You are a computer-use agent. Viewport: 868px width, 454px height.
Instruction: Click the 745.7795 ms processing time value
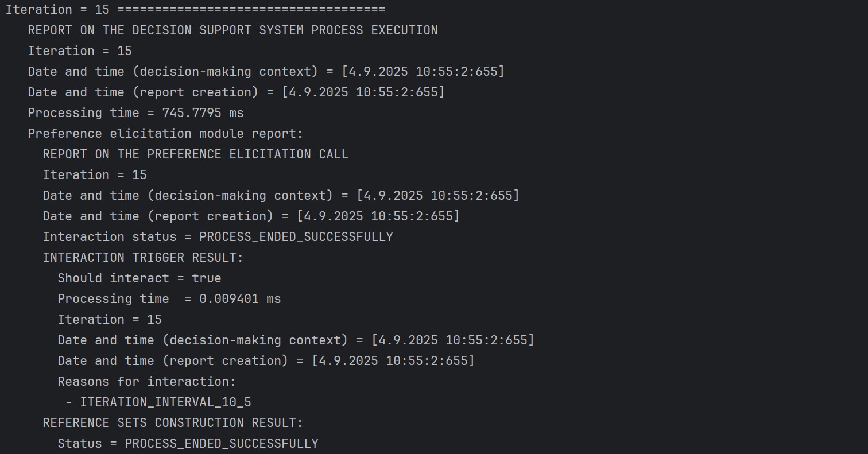pyautogui.click(x=203, y=113)
